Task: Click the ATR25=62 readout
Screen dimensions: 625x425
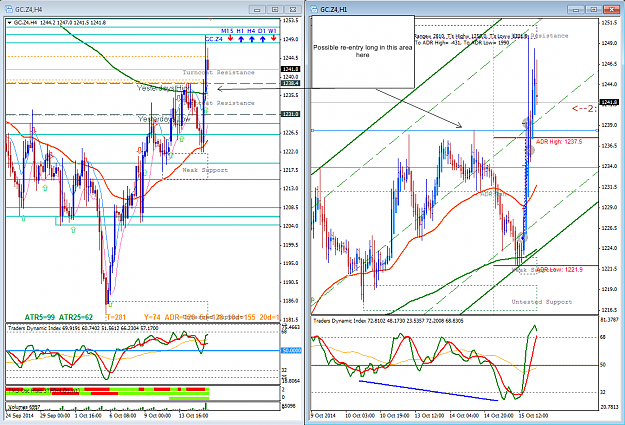Action: tap(76, 317)
